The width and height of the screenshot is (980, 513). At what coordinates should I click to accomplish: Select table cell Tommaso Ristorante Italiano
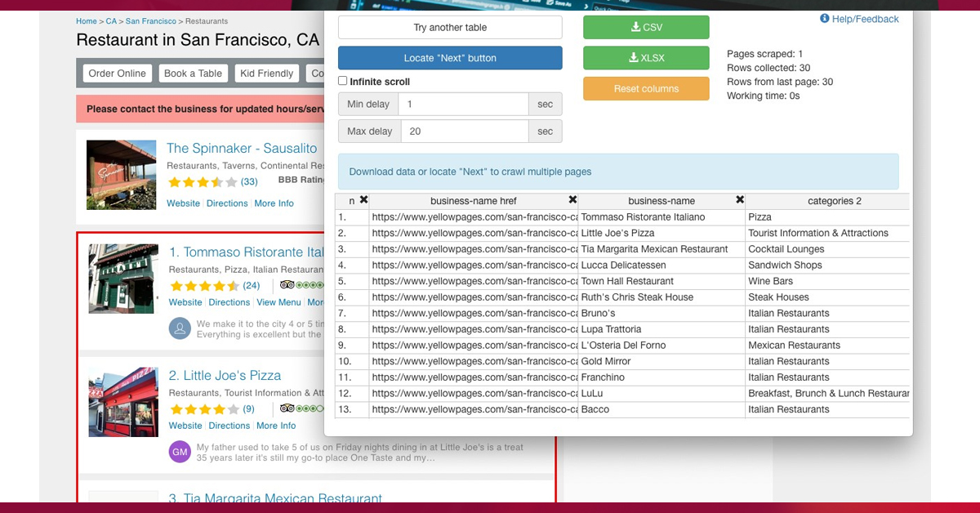(x=661, y=217)
